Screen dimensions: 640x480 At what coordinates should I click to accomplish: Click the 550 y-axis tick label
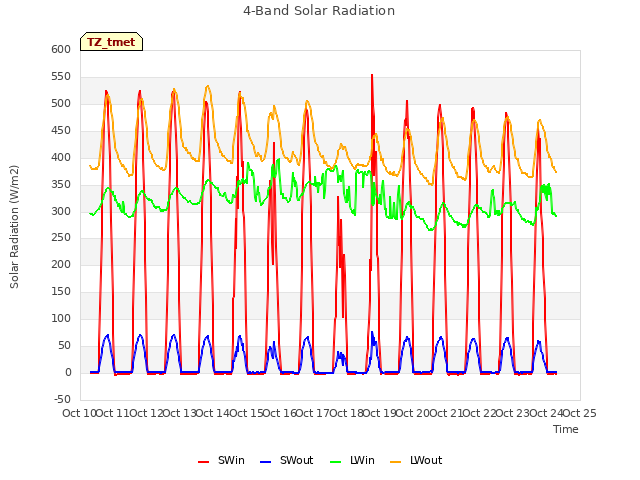(61, 76)
